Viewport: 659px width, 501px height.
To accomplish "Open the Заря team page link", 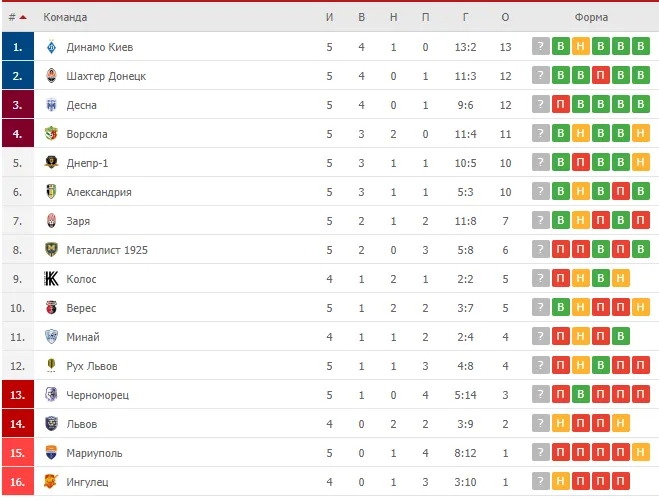I will (78, 221).
